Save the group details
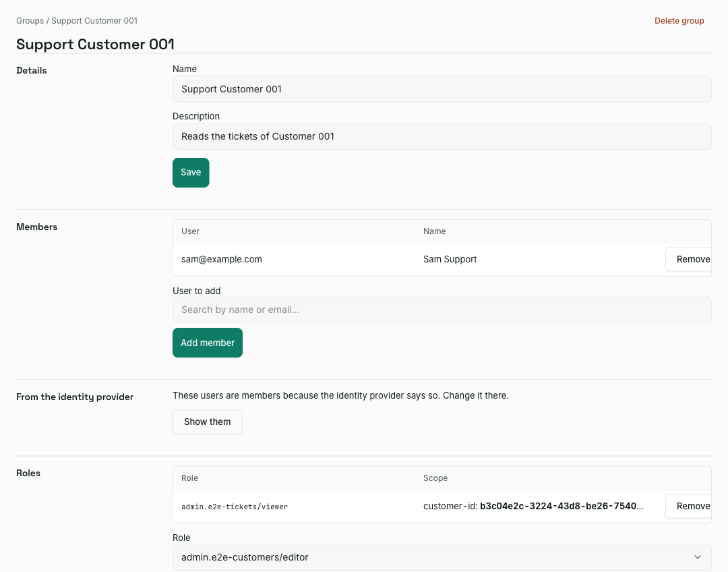 (x=191, y=173)
